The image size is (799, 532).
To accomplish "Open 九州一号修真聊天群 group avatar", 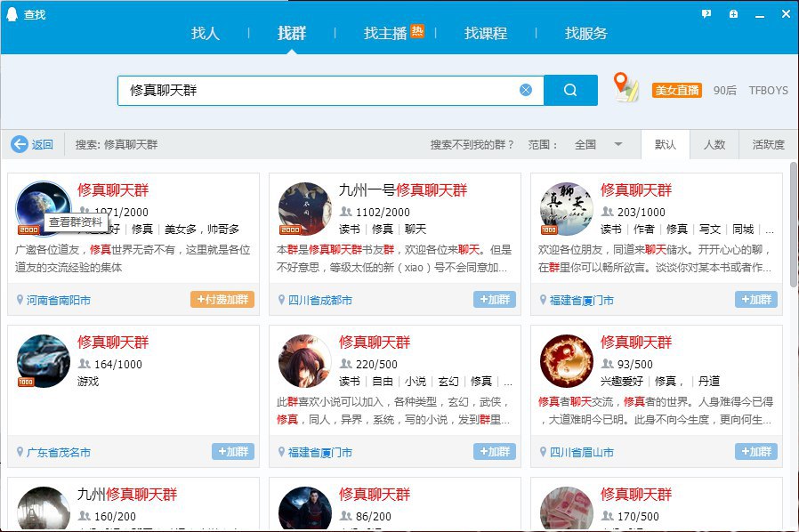I will tap(304, 208).
